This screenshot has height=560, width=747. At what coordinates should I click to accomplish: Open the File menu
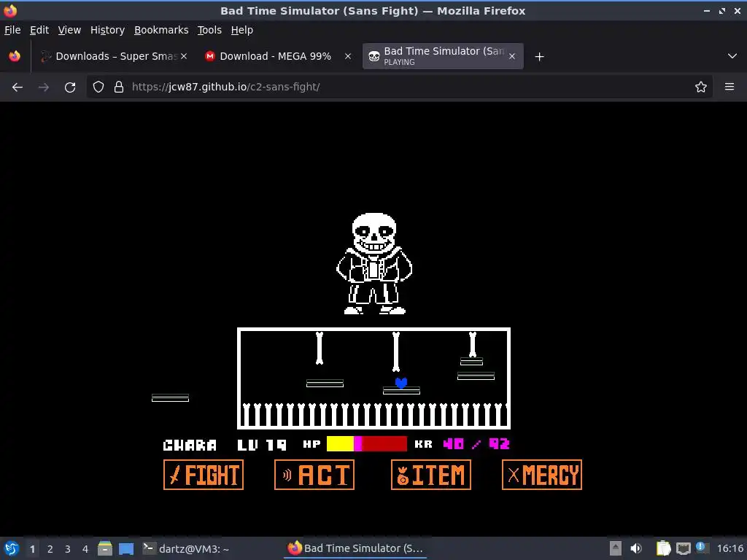point(12,30)
